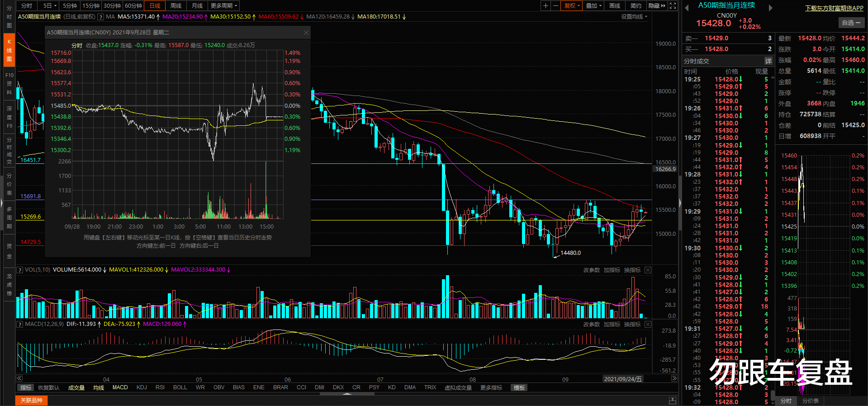
Task: Collapse the left sidebar handle
Action: 2,203
